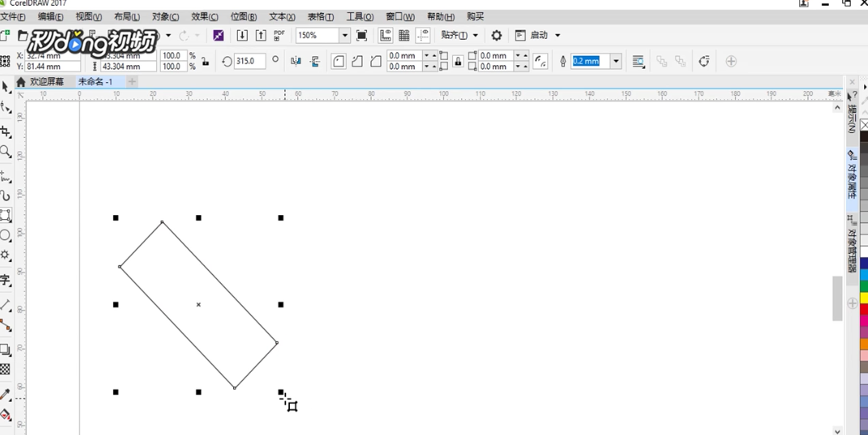Screen dimensions: 868x435
Task: Switch to 欢迎屏幕 tab
Action: pos(41,82)
